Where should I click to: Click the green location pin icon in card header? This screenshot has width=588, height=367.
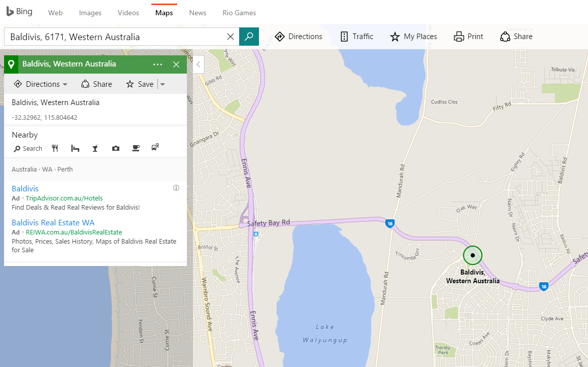pyautogui.click(x=11, y=64)
